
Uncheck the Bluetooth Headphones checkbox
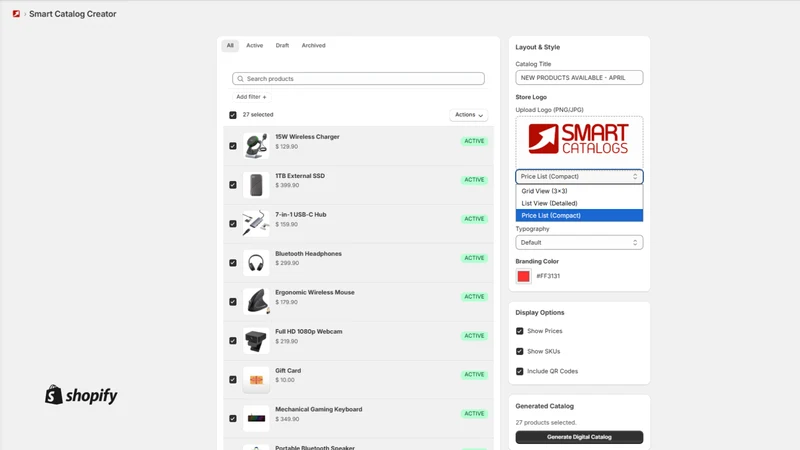(233, 263)
